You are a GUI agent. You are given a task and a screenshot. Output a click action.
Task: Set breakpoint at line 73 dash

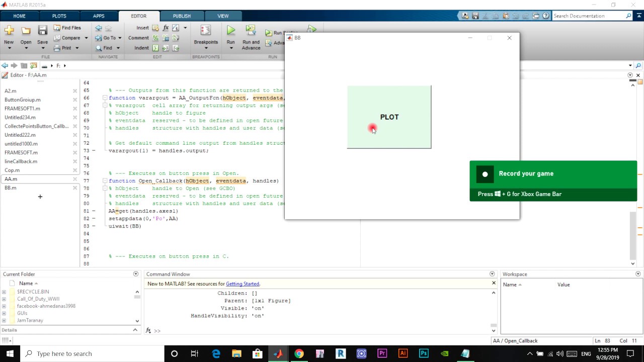pyautogui.click(x=94, y=151)
